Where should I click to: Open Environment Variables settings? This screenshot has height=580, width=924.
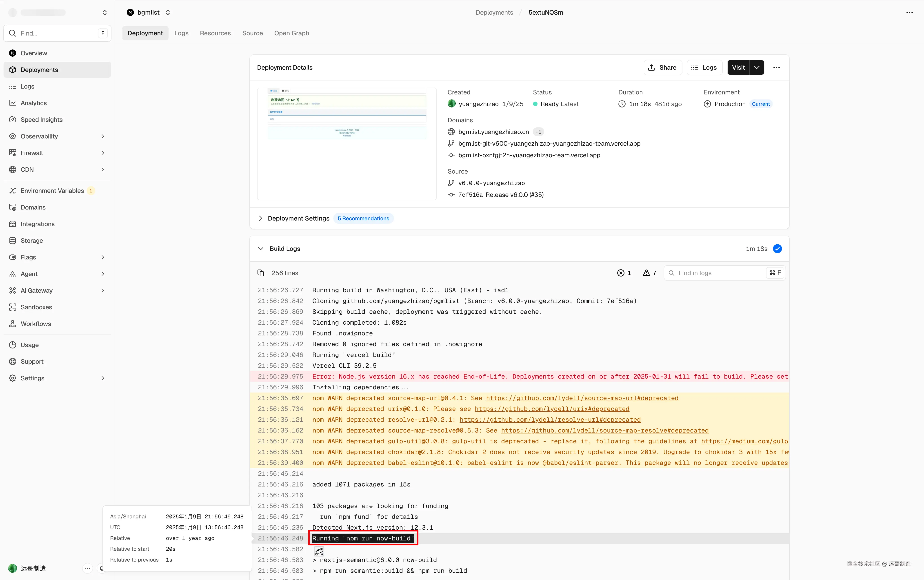[x=57, y=191]
